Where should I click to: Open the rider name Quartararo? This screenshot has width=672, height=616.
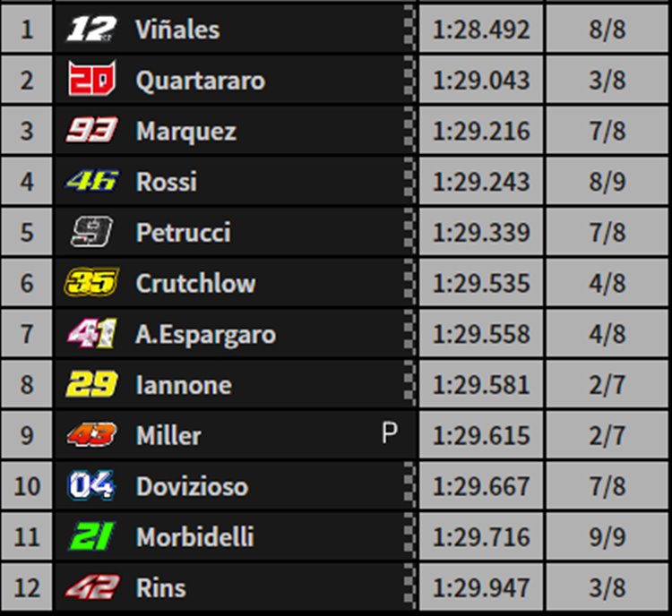[x=201, y=81]
